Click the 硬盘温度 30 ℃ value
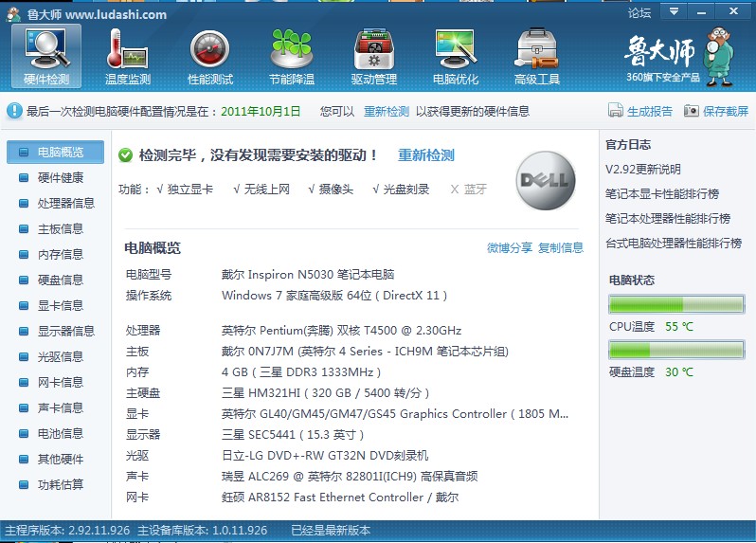Image resolution: width=756 pixels, height=543 pixels. (679, 371)
